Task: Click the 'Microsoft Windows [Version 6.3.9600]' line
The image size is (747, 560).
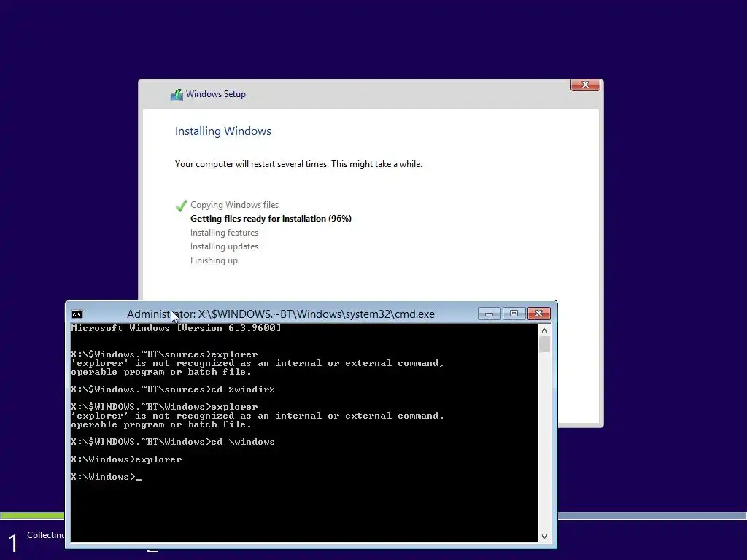Action: (x=176, y=328)
